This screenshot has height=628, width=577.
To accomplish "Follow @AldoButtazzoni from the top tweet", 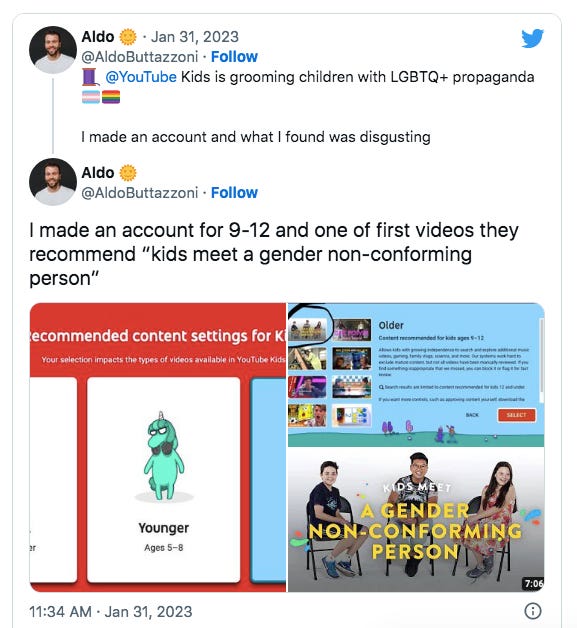I will (x=234, y=57).
